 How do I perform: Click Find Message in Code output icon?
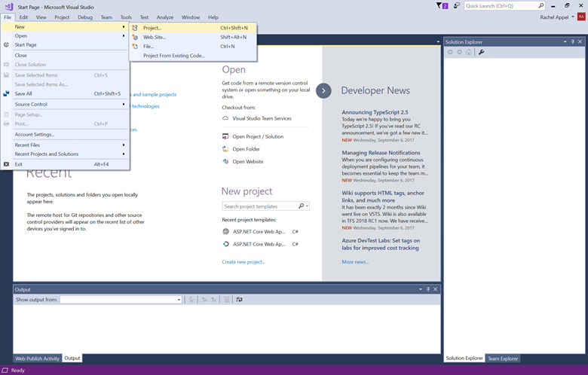tap(191, 300)
